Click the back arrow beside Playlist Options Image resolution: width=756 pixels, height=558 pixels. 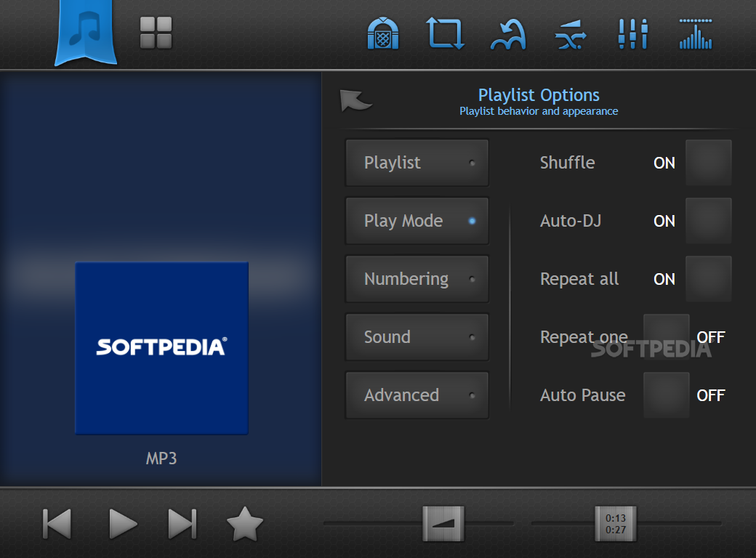pos(355,100)
